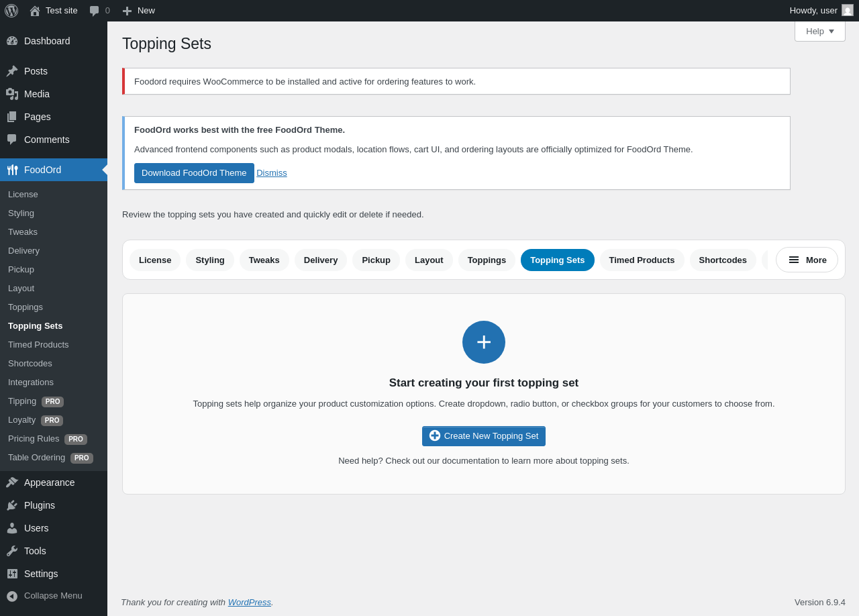Open Styling in FoodOrd submenu
The width and height of the screenshot is (859, 616).
click(54, 213)
